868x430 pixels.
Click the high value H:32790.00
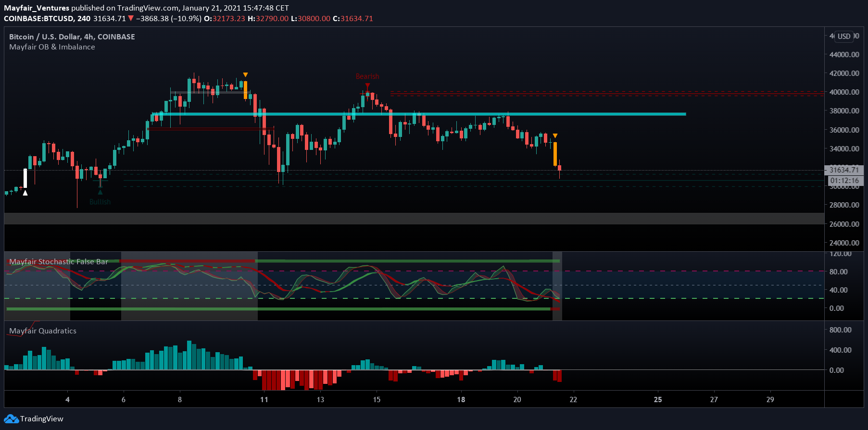pos(268,18)
